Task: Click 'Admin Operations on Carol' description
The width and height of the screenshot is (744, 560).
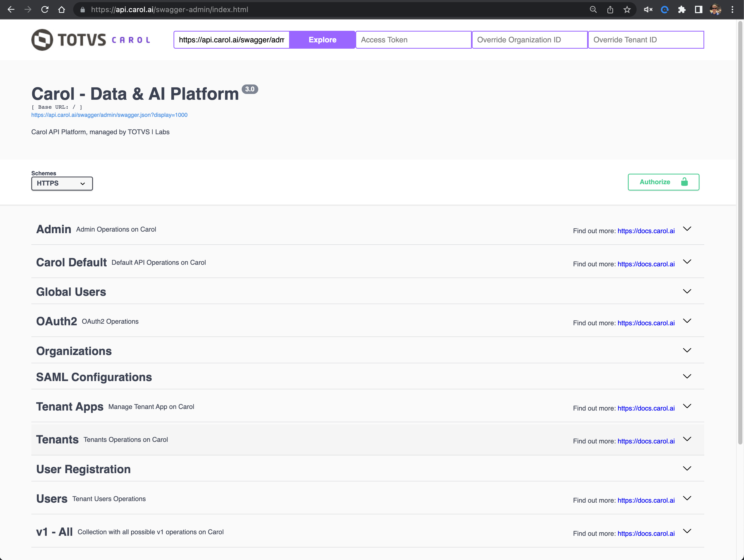Action: pyautogui.click(x=116, y=229)
